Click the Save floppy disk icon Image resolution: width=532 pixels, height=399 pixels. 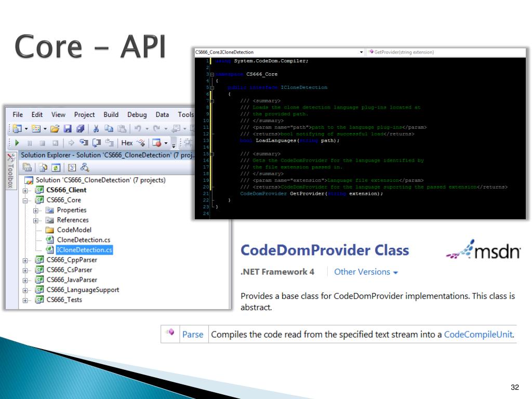click(x=67, y=128)
